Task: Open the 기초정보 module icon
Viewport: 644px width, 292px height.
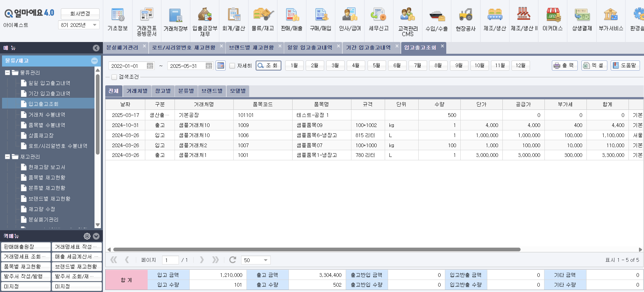Action: [x=117, y=20]
